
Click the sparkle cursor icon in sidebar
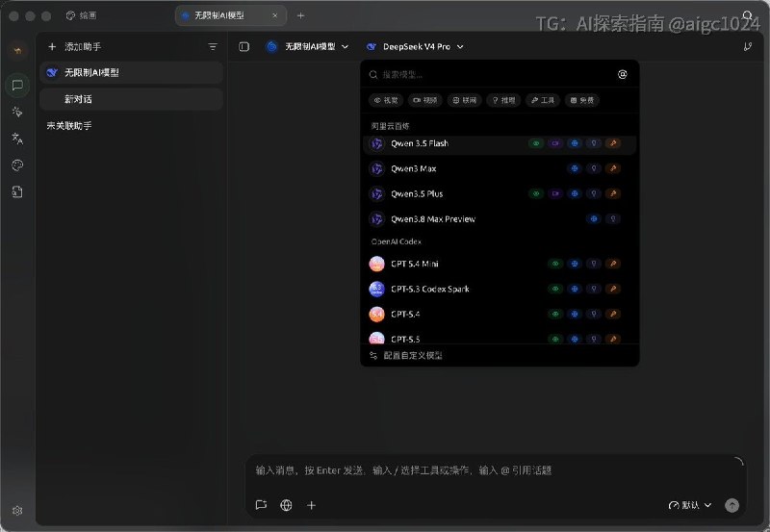pos(17,112)
